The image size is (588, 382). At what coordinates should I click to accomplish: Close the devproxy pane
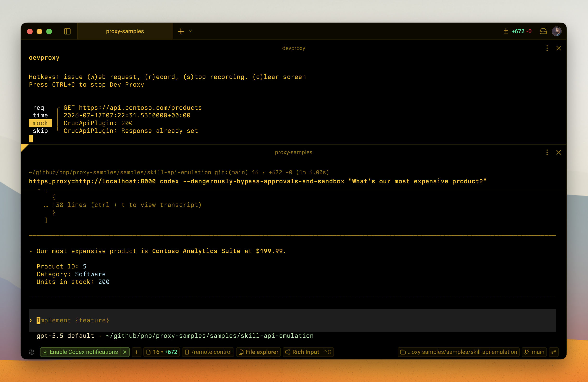[559, 48]
